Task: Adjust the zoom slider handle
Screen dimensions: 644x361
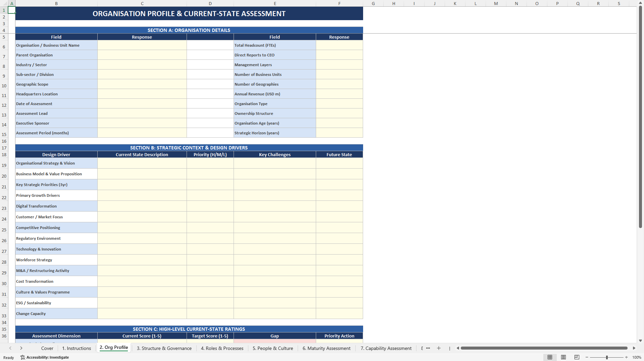Action: [607, 357]
